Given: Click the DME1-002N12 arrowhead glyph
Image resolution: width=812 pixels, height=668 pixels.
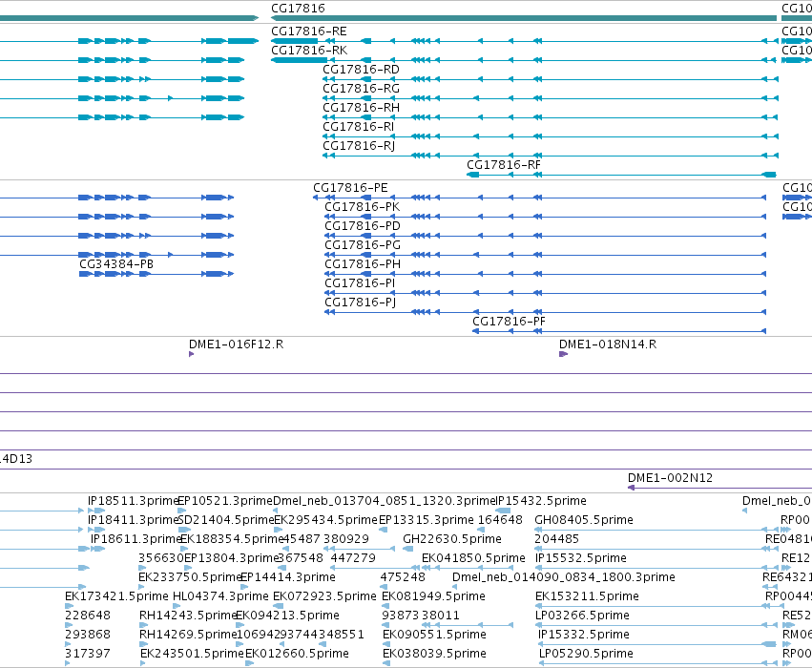Looking at the screenshot, I should coord(631,488).
